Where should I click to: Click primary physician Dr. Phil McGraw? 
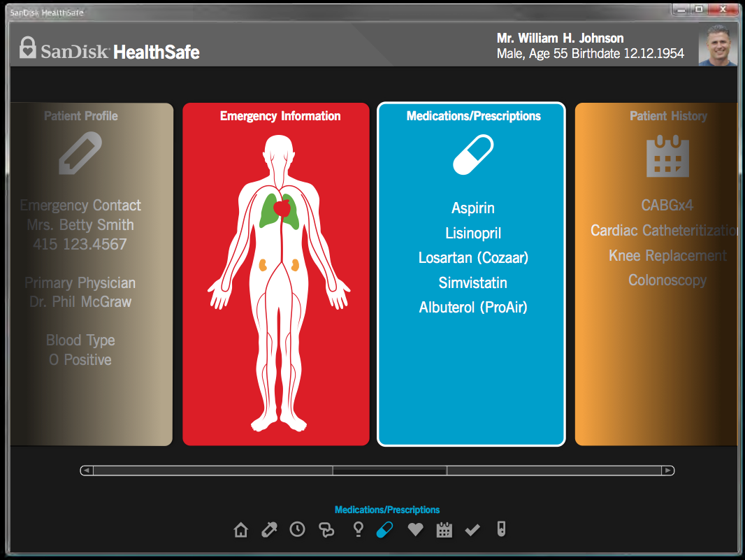tap(80, 302)
